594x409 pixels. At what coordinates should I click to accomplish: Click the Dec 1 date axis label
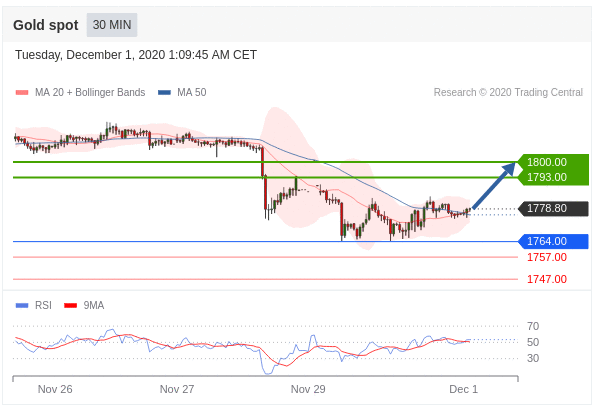point(463,389)
